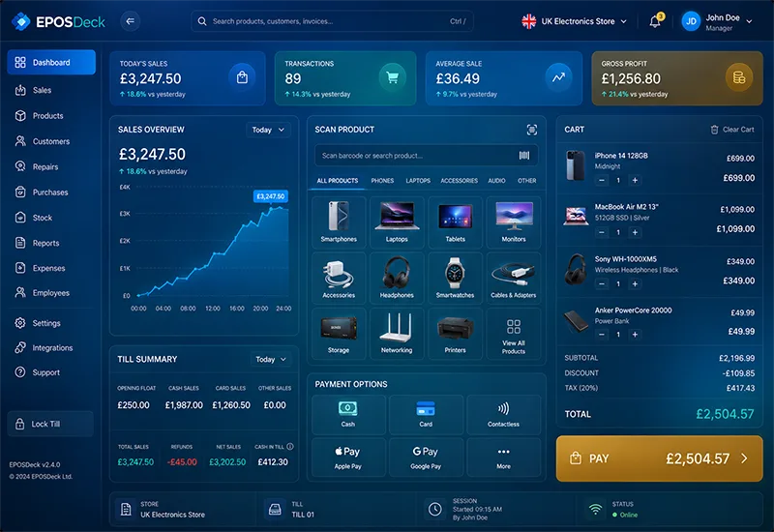Viewport: 774px width, 532px height.
Task: Open the Cables & Adapters tile
Action: tap(514, 278)
